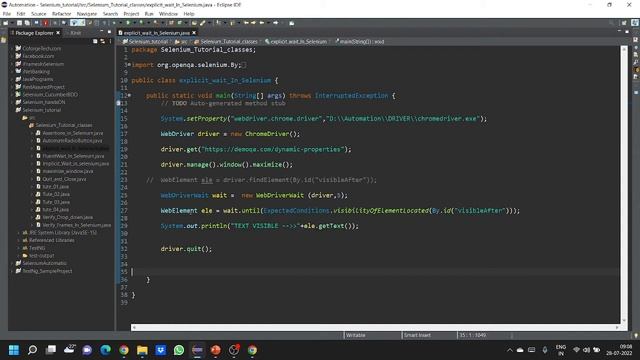Select Verify_Frames_In_Selenium.java file
This screenshot has height=360, width=640.
coord(76,225)
